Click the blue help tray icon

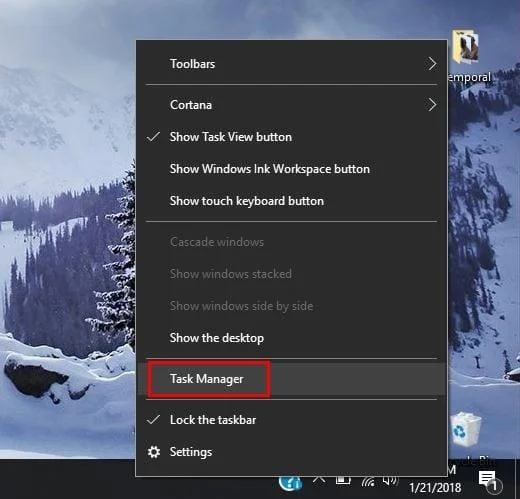point(290,483)
